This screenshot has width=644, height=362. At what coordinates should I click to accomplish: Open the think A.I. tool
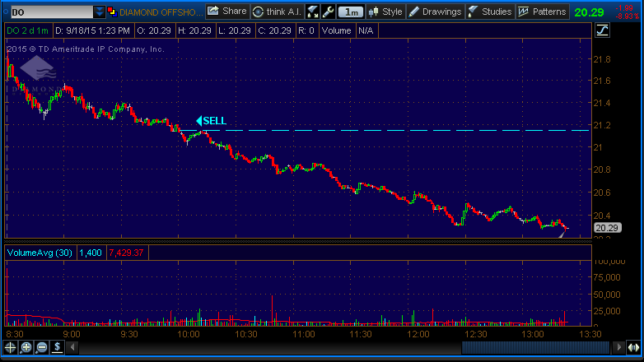point(277,12)
